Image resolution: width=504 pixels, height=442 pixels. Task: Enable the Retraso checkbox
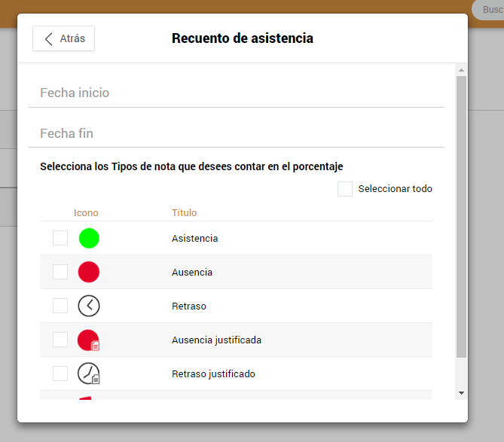pyautogui.click(x=60, y=306)
